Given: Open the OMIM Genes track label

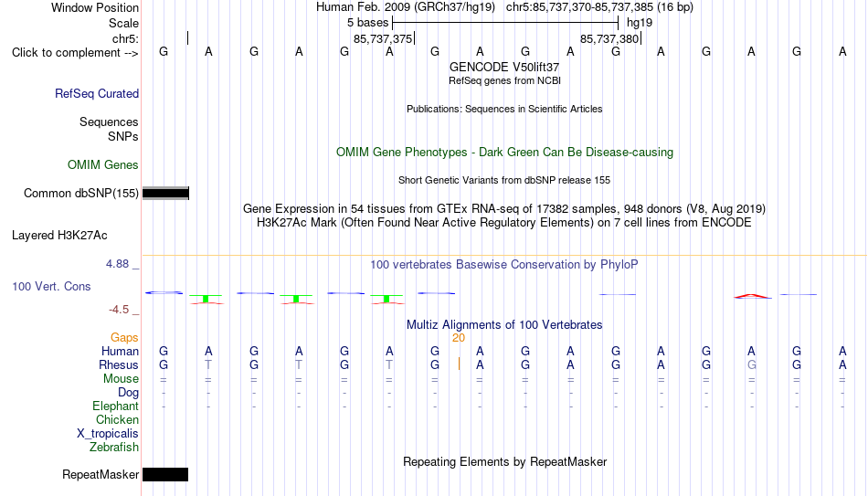Looking at the screenshot, I should (x=103, y=165).
